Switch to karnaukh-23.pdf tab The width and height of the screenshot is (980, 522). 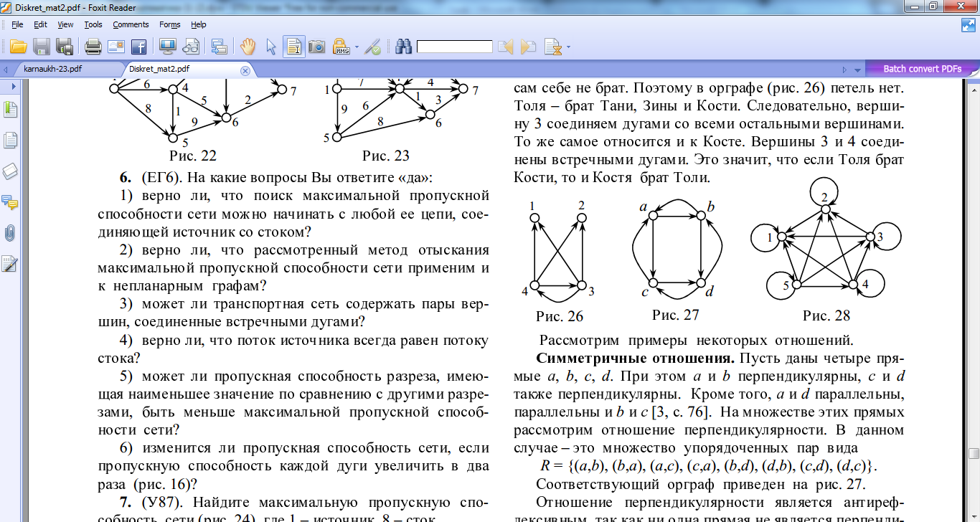point(52,70)
